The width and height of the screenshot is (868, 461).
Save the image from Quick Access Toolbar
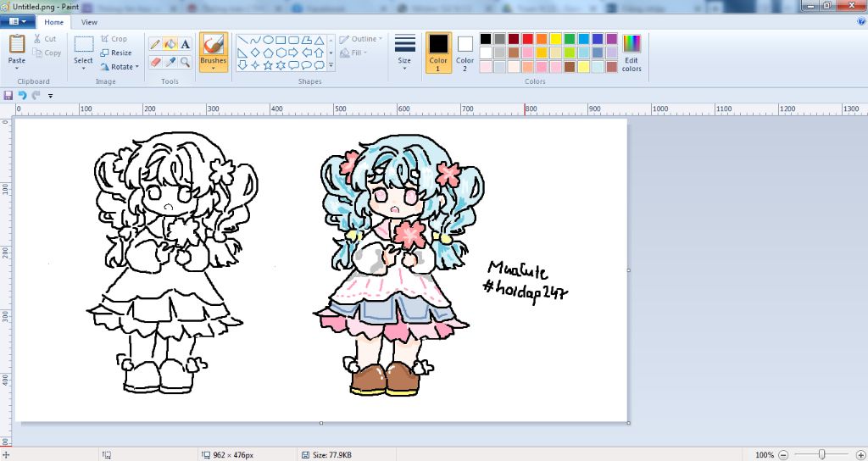(8, 95)
